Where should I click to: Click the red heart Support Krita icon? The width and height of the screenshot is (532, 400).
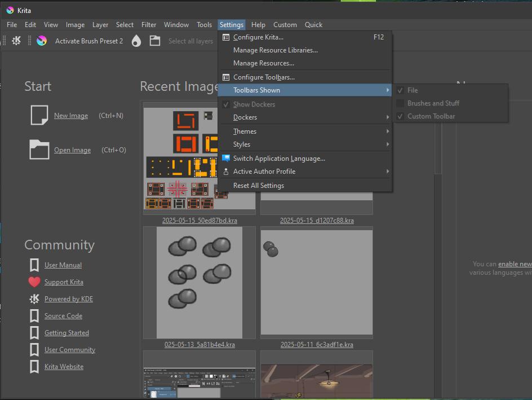coord(34,282)
